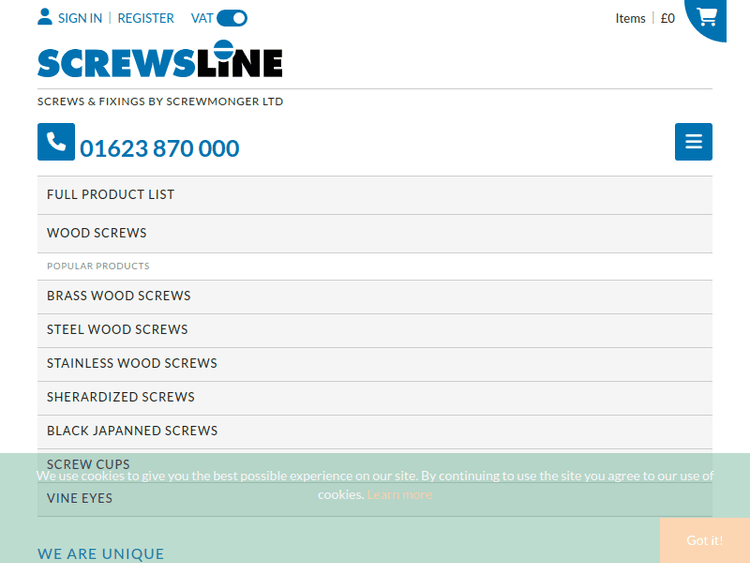Click the Items cart total text
This screenshot has width=750, height=563.
click(630, 19)
